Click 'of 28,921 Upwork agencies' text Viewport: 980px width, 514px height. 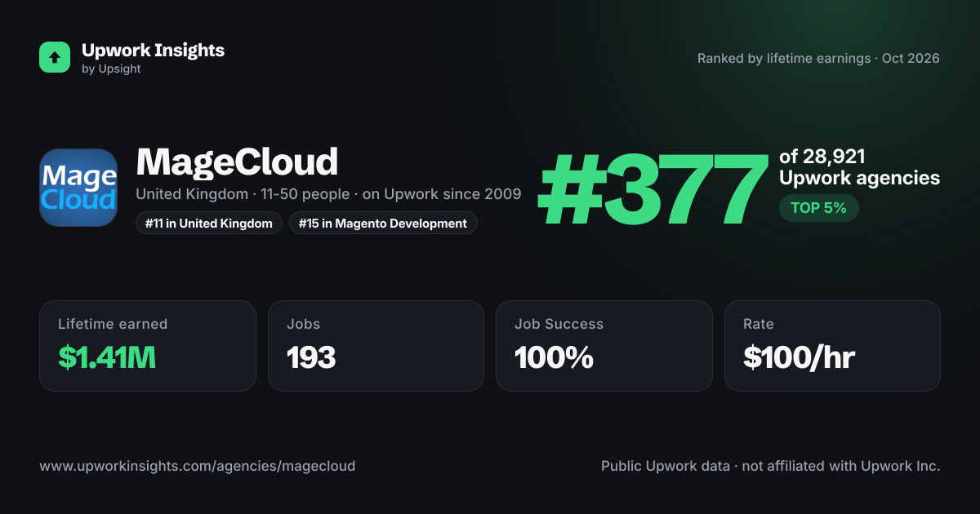(x=859, y=167)
